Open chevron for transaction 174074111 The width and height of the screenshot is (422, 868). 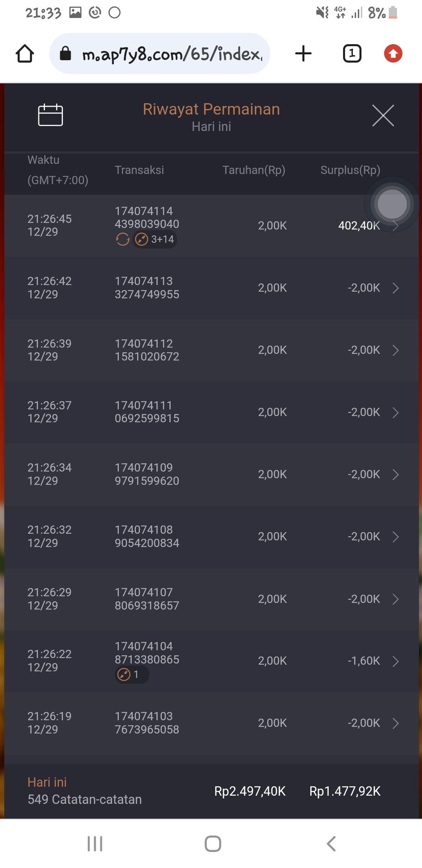click(x=395, y=412)
